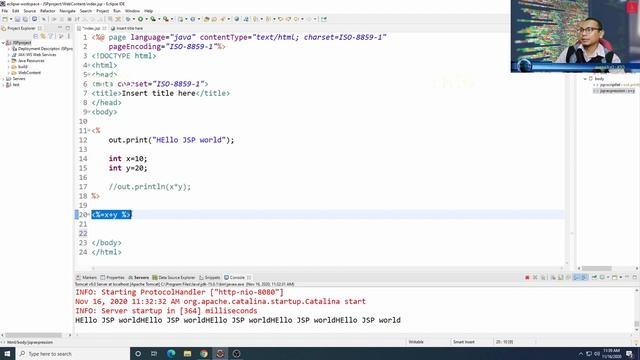The image size is (640, 360).
Task: Click Remove Launch gray X icon in Console
Action: pyautogui.click(x=535, y=278)
